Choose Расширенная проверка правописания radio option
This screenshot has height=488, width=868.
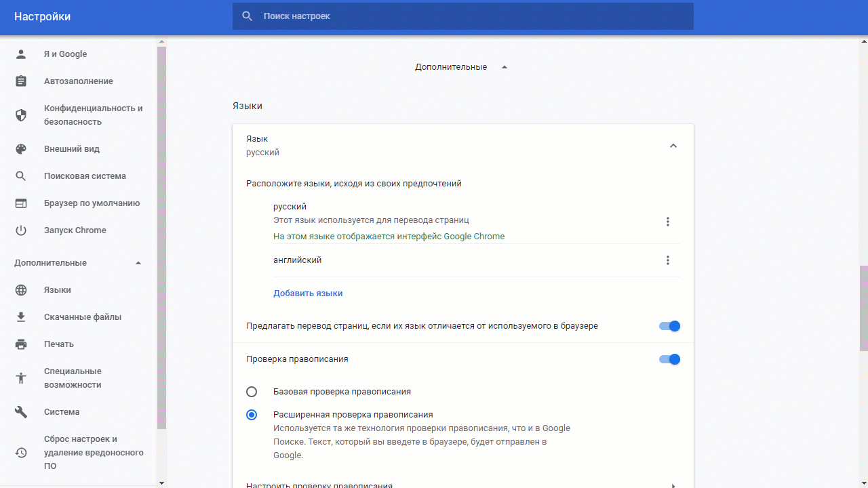[x=252, y=415]
